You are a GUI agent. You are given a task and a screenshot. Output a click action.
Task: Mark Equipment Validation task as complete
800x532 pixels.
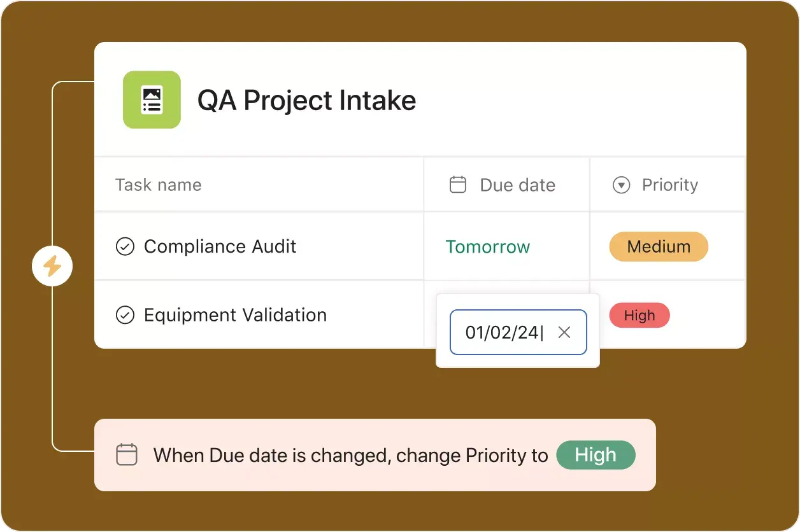coord(125,315)
